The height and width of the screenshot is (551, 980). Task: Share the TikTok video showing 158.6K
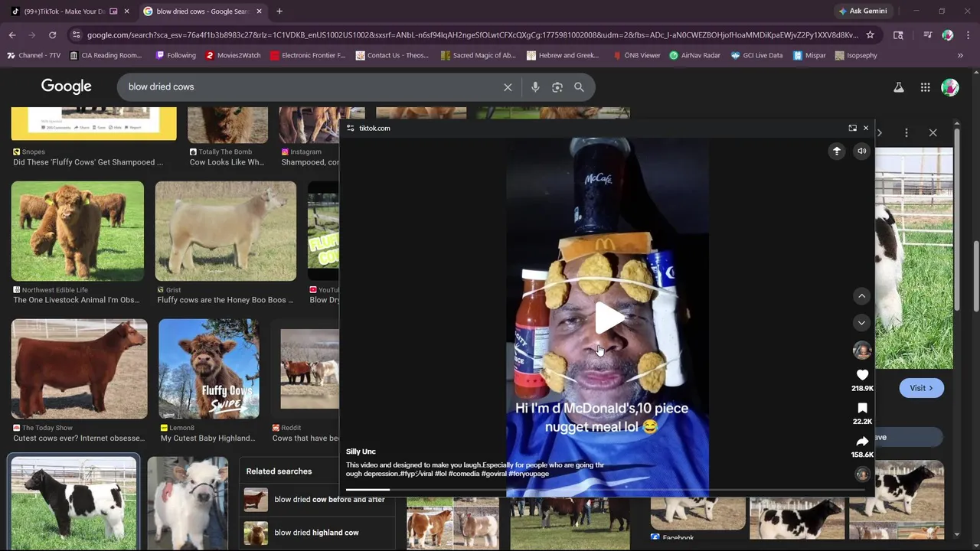click(x=862, y=442)
